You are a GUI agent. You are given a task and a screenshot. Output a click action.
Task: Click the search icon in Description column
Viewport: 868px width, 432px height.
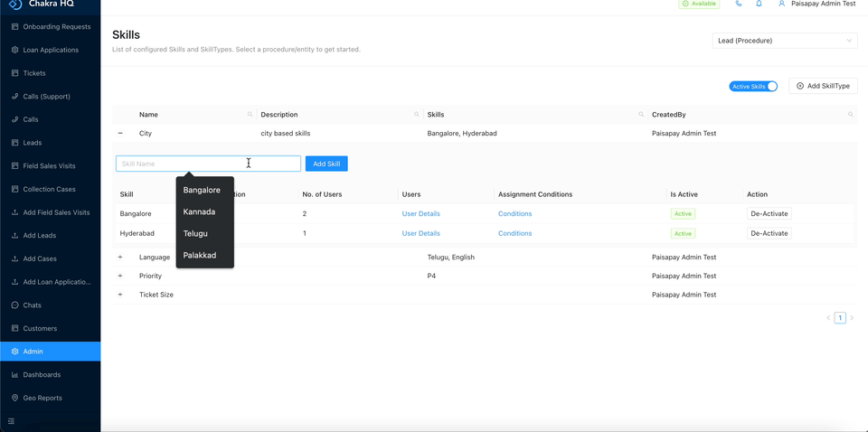point(417,115)
